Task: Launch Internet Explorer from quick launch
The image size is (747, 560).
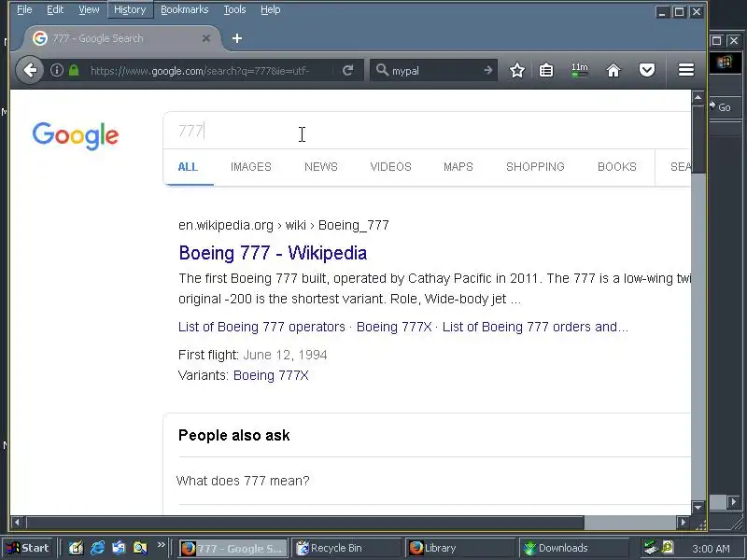Action: click(97, 548)
